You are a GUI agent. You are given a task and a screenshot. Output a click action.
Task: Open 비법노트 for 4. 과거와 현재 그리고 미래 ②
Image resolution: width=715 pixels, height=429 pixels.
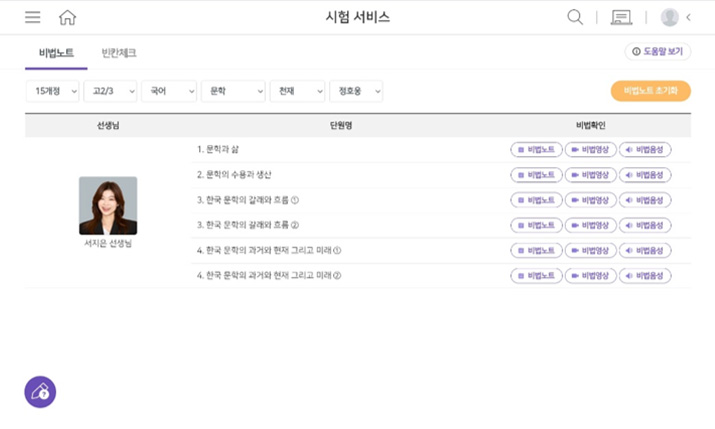(536, 275)
